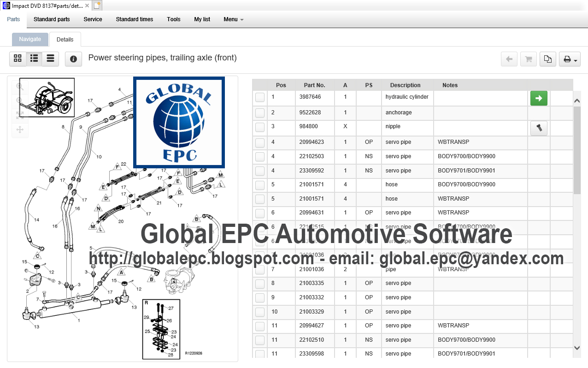
Task: Click the anchorage description text
Action: (399, 113)
